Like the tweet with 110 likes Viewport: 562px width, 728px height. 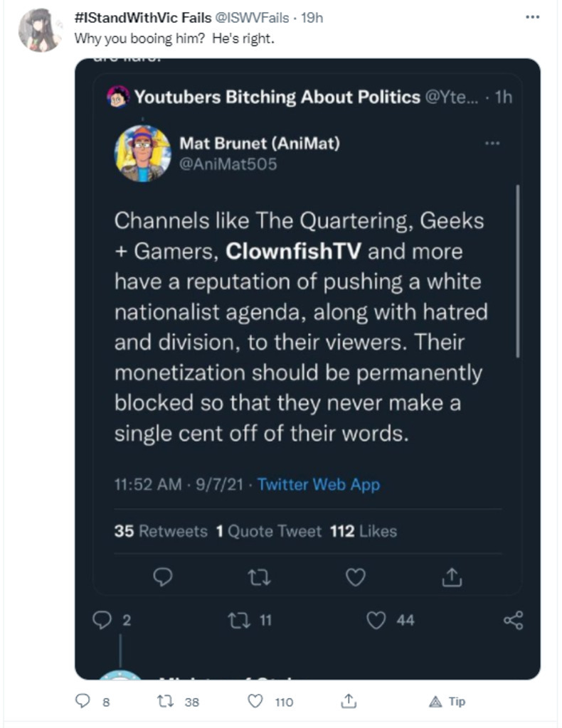pos(255,702)
